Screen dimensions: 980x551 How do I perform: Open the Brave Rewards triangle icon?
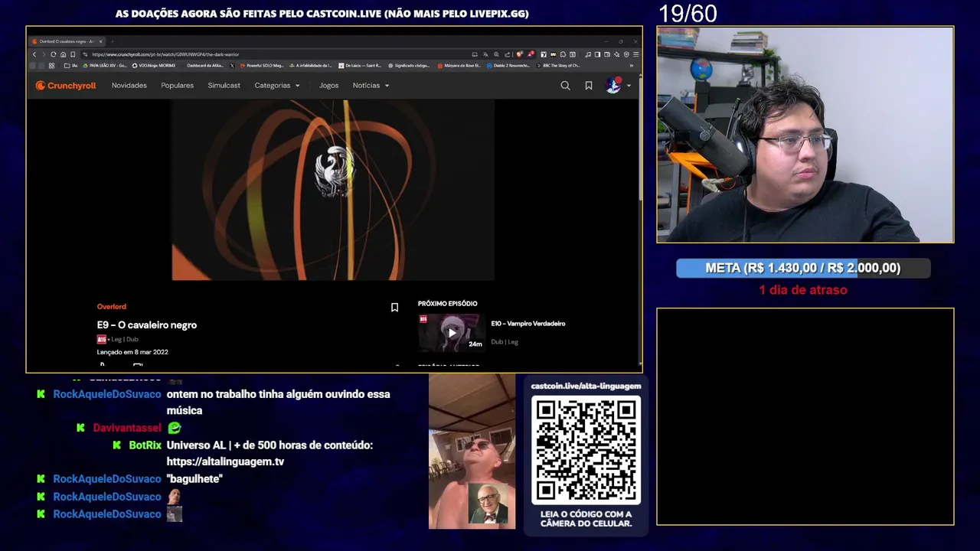tap(531, 54)
